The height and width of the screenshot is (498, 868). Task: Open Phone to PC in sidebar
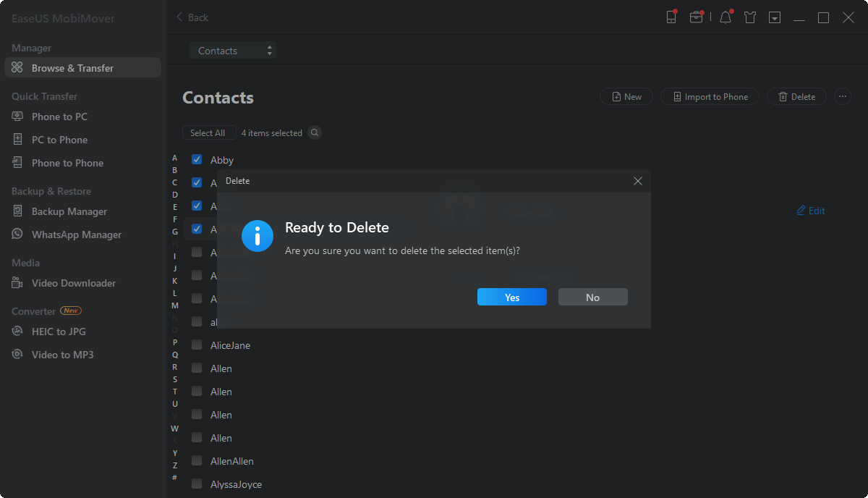[59, 117]
